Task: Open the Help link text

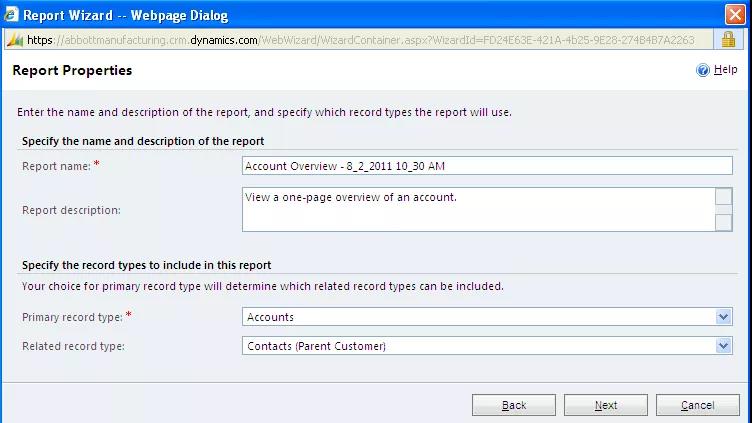Action: (725, 70)
